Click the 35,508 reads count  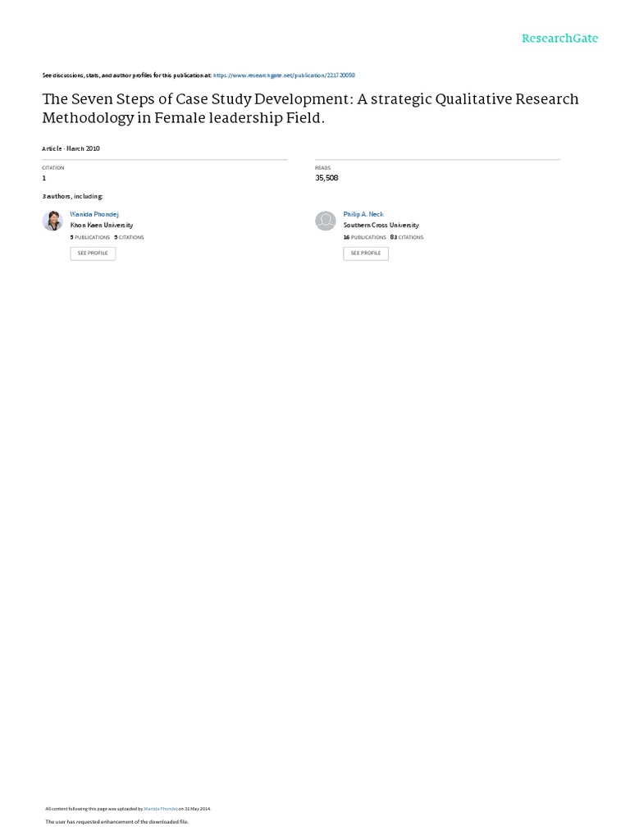(326, 177)
